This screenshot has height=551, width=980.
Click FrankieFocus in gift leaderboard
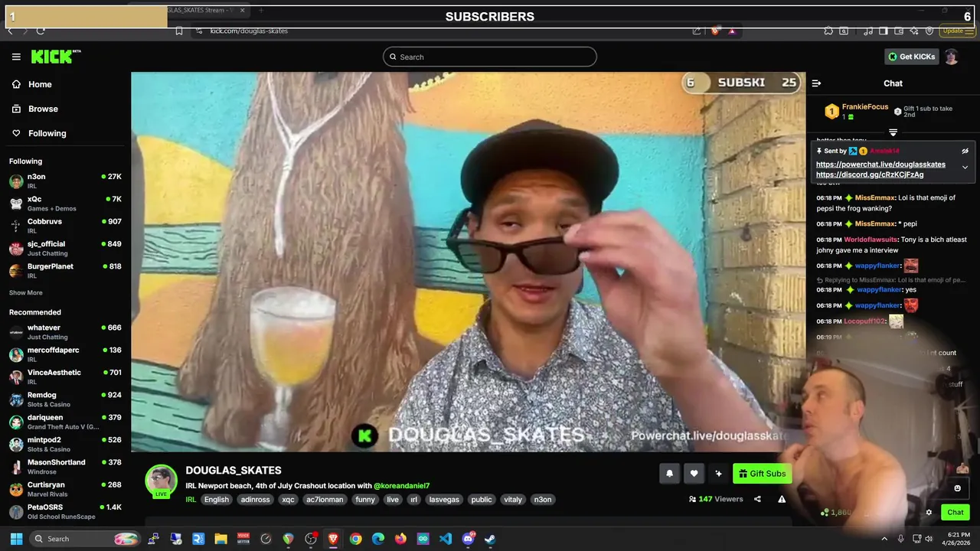[x=865, y=107]
